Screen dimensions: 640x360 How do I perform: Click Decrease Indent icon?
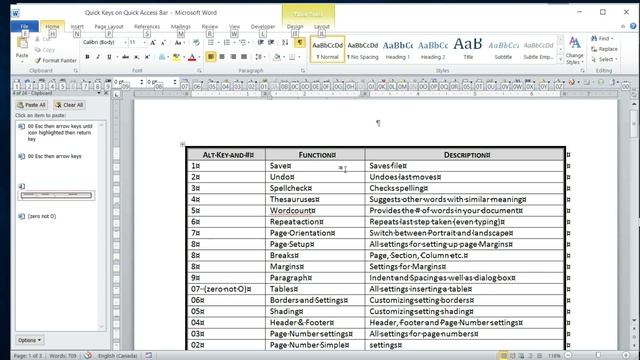(x=260, y=42)
